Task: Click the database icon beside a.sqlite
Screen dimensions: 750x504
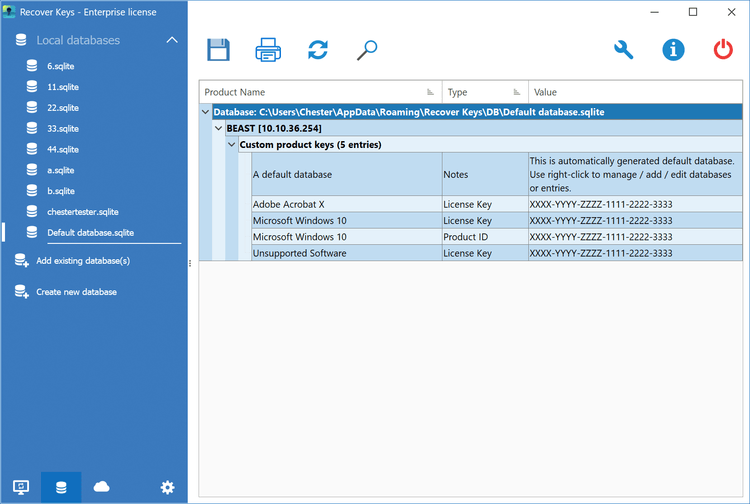Action: click(x=32, y=170)
